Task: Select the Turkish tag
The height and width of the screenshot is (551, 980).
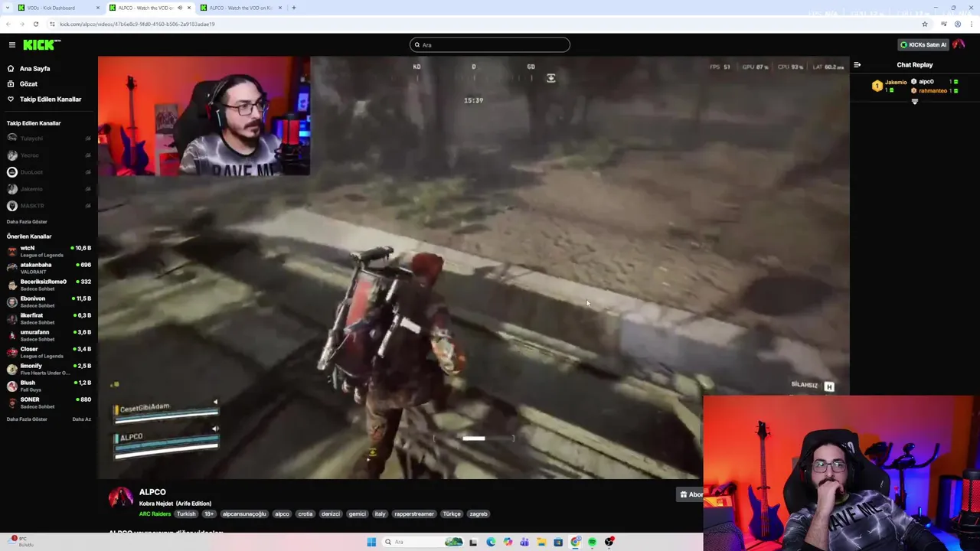Action: tap(186, 514)
